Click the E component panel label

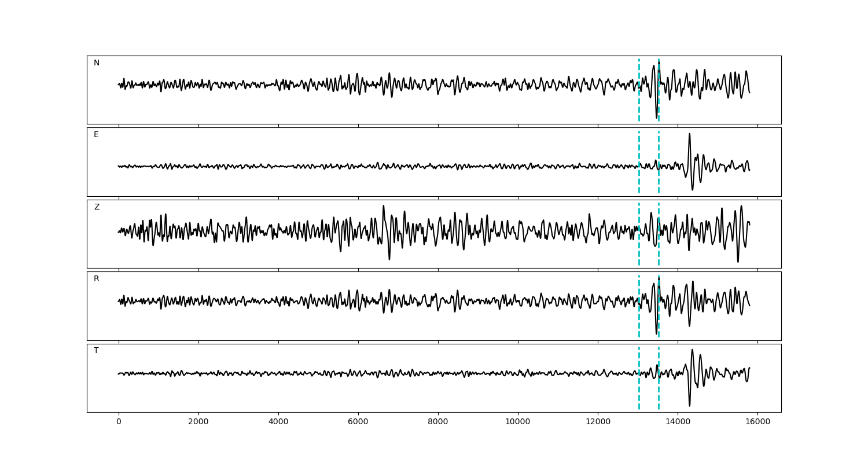[96, 135]
